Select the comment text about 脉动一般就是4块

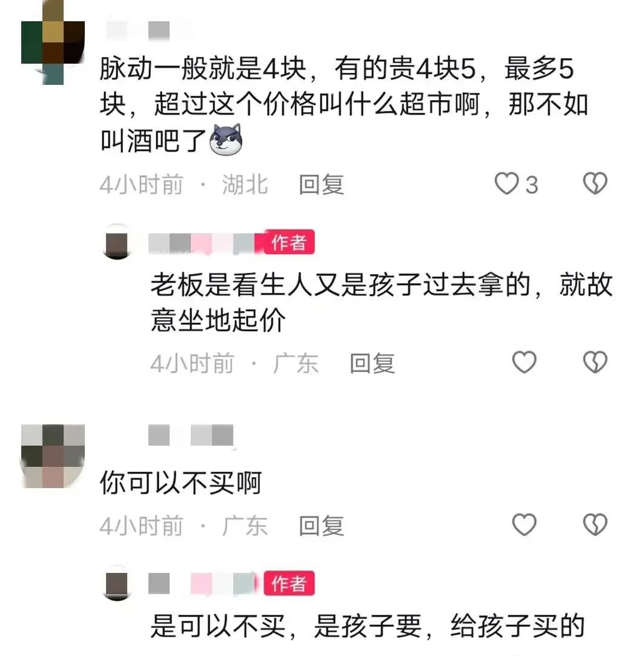(344, 105)
